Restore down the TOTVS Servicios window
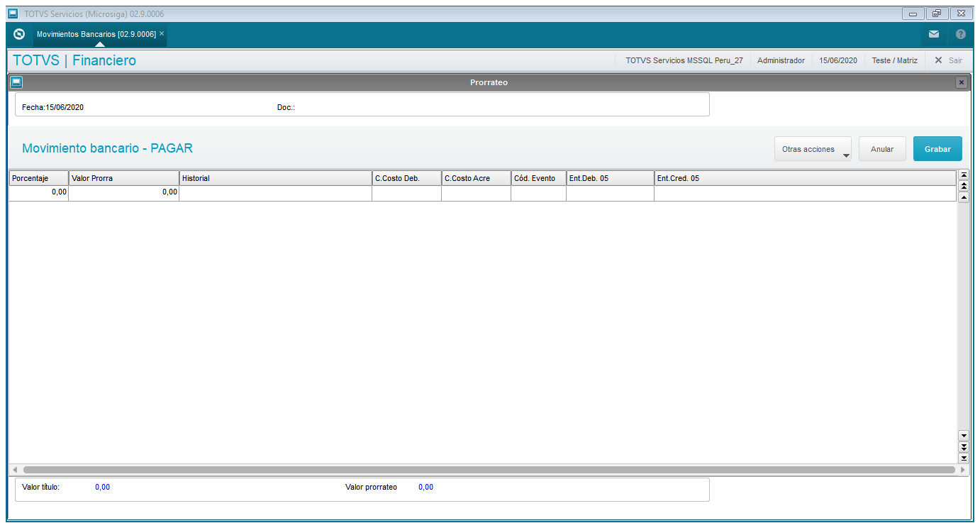Screen dimensions: 980x528 937,13
